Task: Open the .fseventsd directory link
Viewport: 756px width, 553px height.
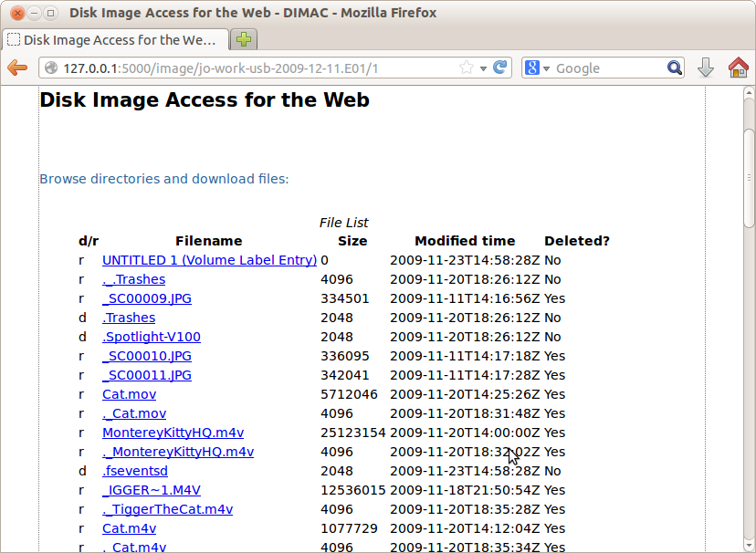Action: coord(135,471)
